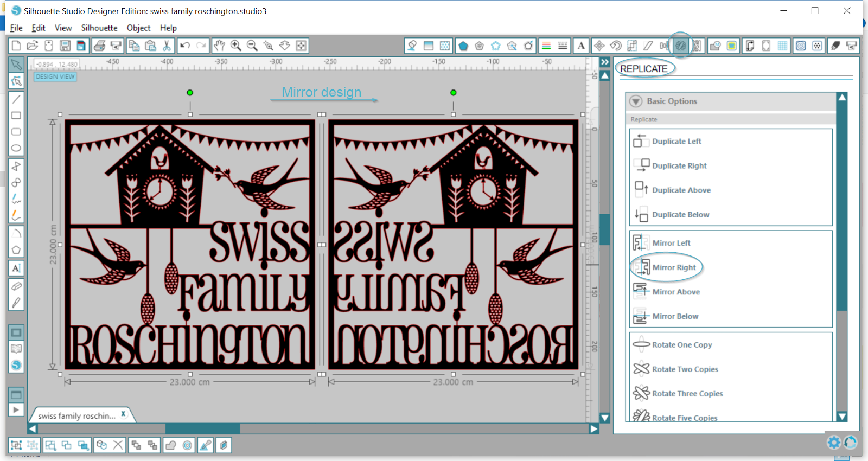The width and height of the screenshot is (868, 461).
Task: Open the Silhouette Design Store icon
Action: pyautogui.click(x=16, y=365)
